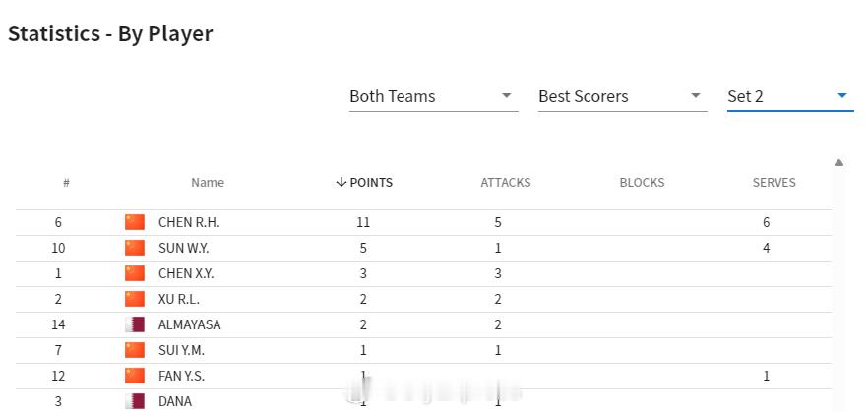The width and height of the screenshot is (868, 412).
Task: Sort by SERVES column header
Action: click(774, 182)
